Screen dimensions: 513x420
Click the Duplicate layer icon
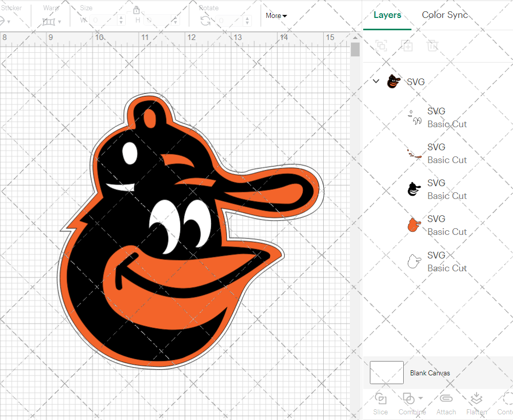(407, 46)
